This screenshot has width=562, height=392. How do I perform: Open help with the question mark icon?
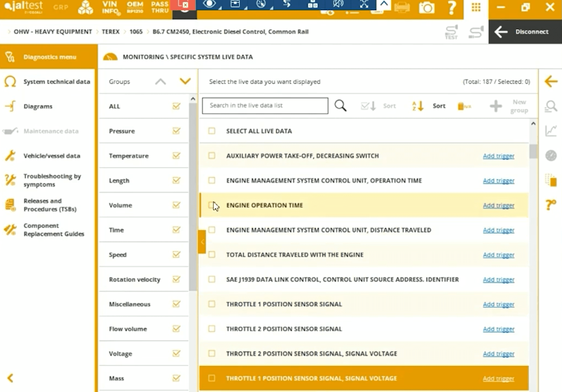[452, 7]
